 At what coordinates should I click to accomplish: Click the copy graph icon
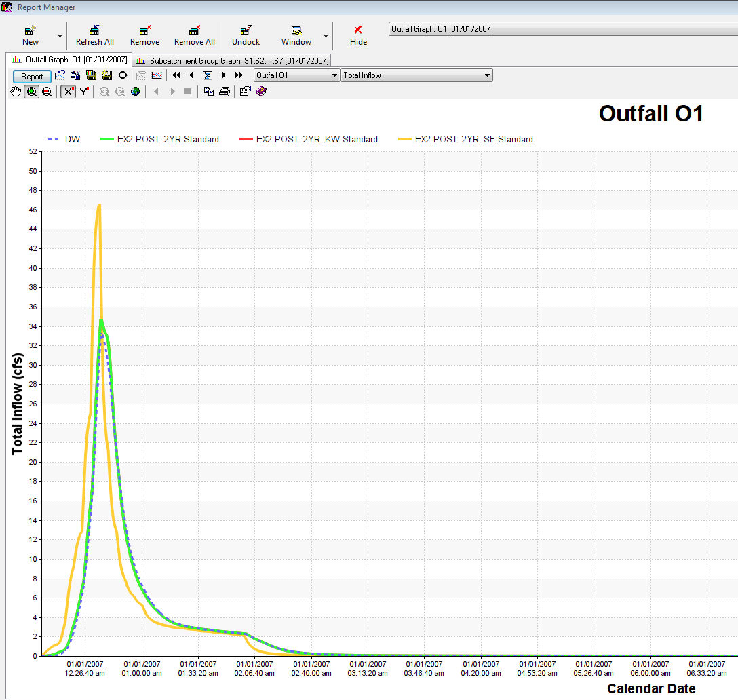[x=209, y=92]
